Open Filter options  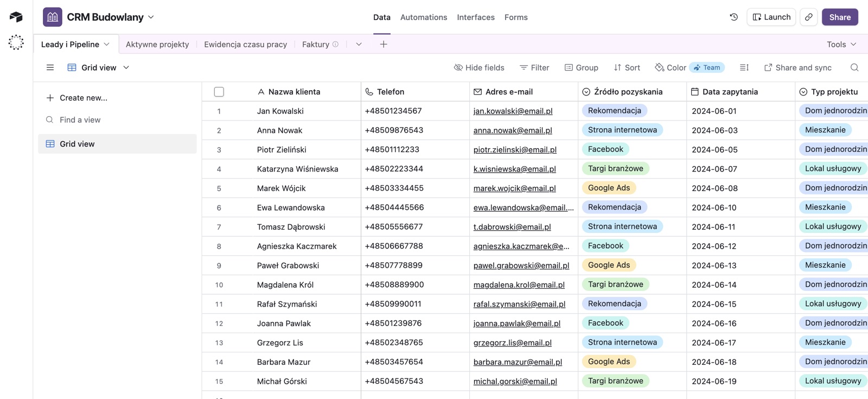pos(534,67)
